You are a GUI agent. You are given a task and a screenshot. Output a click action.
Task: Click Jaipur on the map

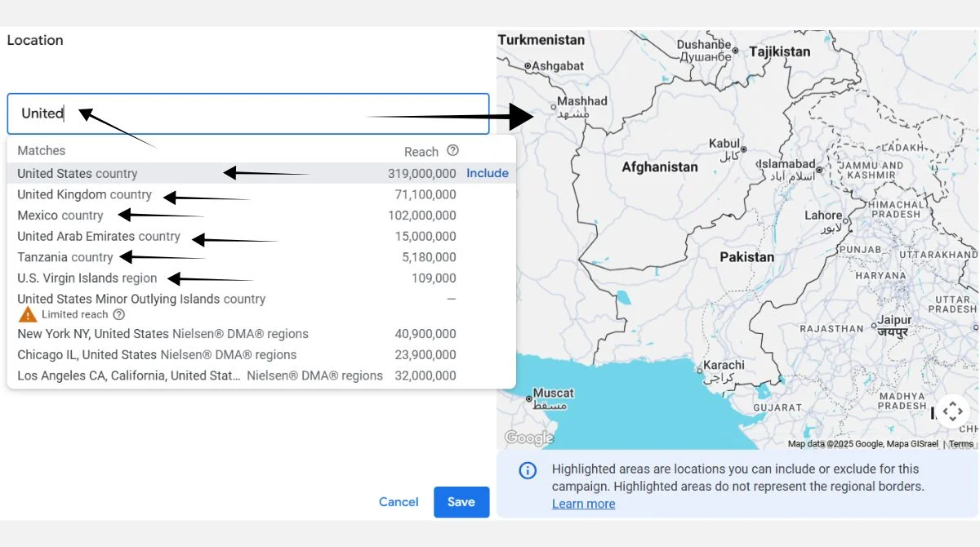tap(894, 321)
